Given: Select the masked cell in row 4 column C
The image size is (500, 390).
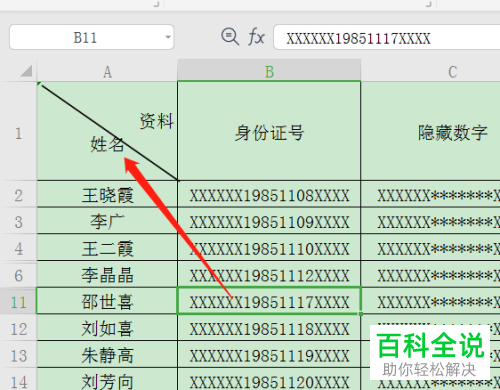Looking at the screenshot, I should tap(431, 248).
